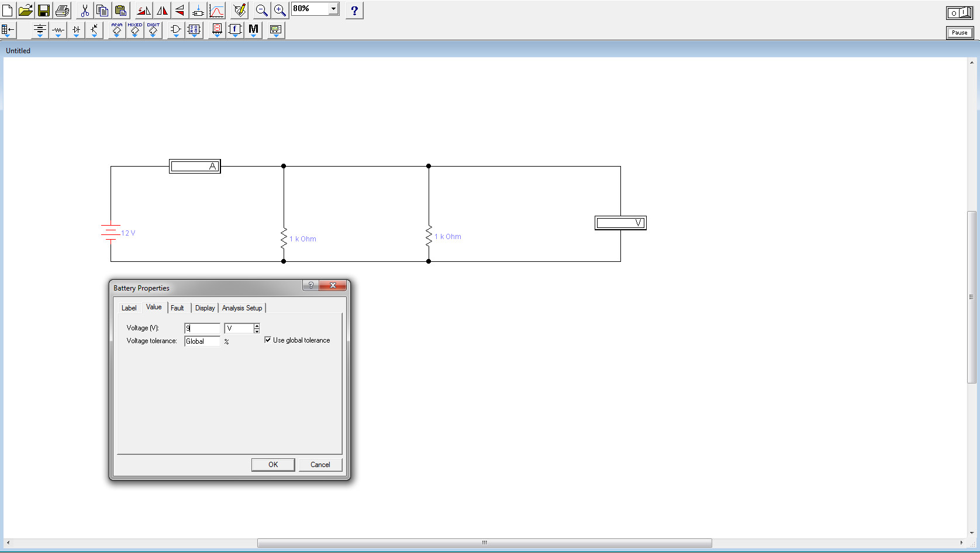Click the Voltage value input field
The height and width of the screenshot is (553, 980).
(202, 329)
